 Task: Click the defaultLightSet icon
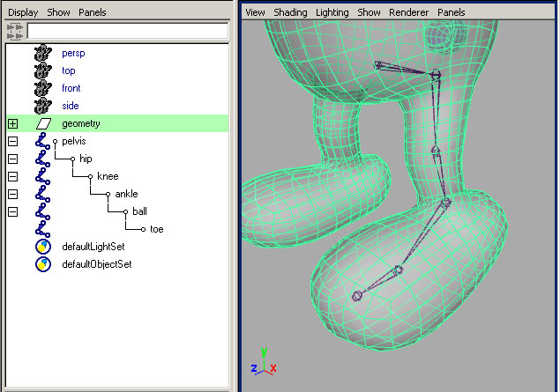click(42, 247)
